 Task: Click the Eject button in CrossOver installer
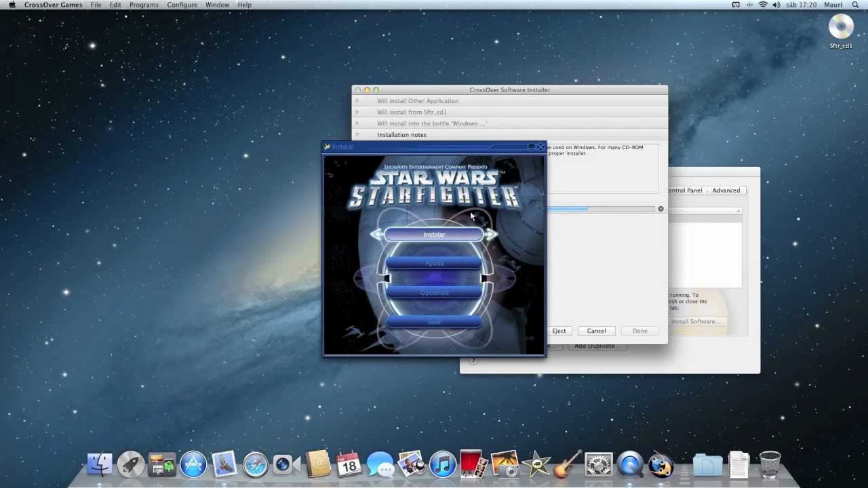[559, 331]
